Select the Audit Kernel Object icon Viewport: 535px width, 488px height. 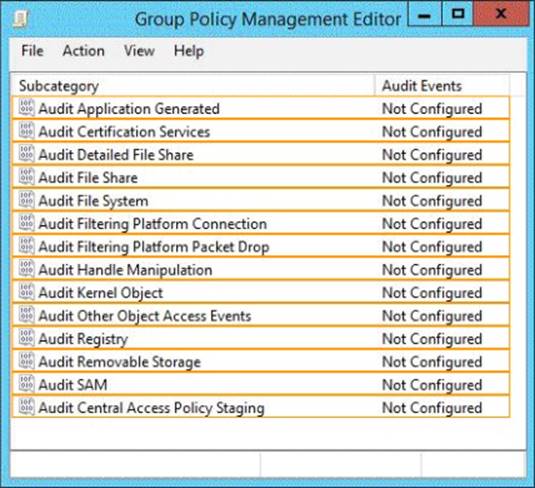click(x=26, y=291)
